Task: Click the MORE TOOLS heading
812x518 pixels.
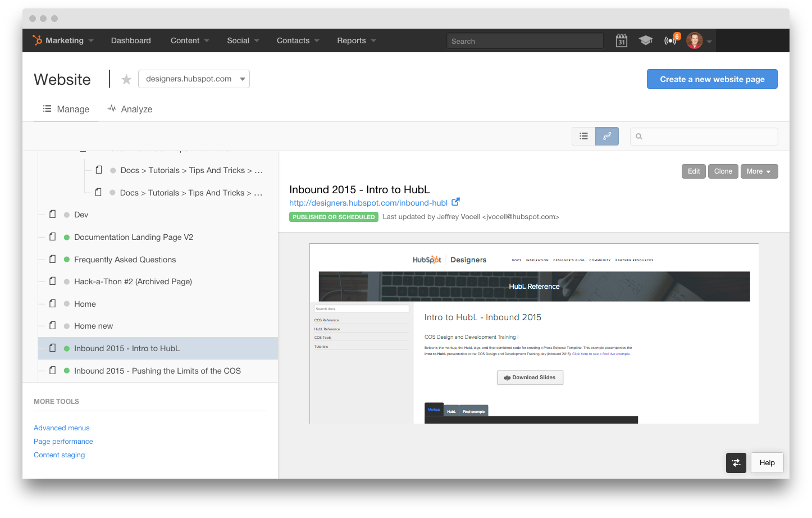Action: pos(56,402)
